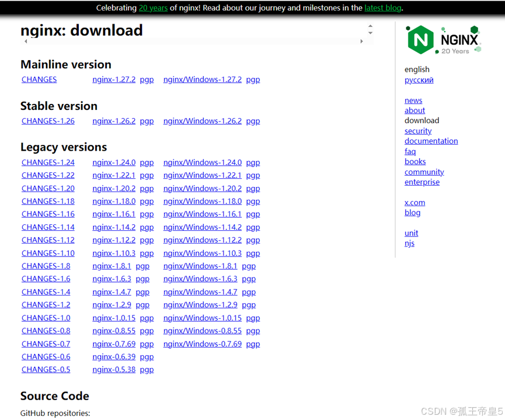Open documentation from sidebar
Viewport: 505px width, 420px height.
(431, 141)
